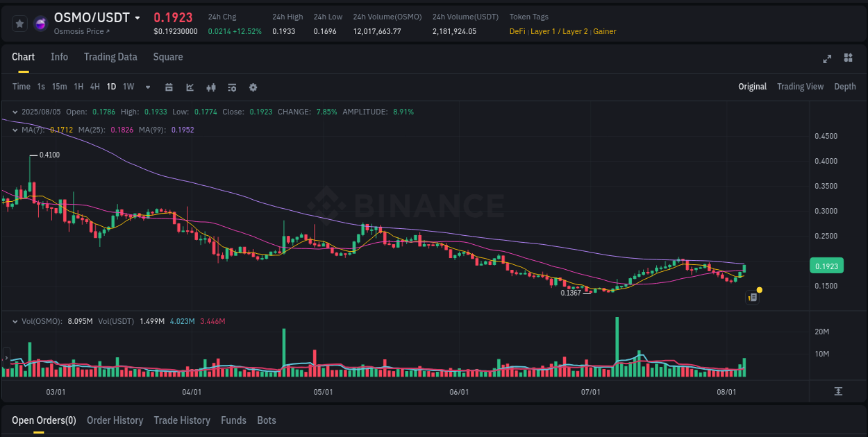868x437 pixels.
Task: Open the chart settings gear
Action: coord(253,87)
